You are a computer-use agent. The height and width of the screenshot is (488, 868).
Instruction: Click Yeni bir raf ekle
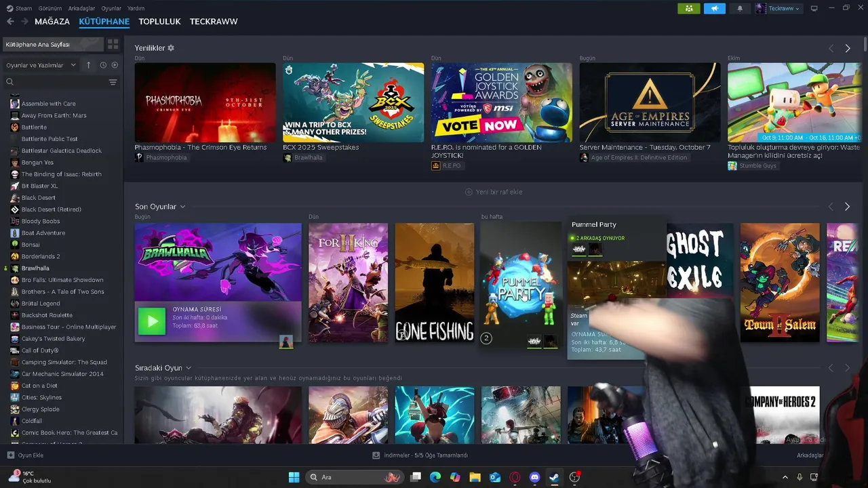click(494, 192)
